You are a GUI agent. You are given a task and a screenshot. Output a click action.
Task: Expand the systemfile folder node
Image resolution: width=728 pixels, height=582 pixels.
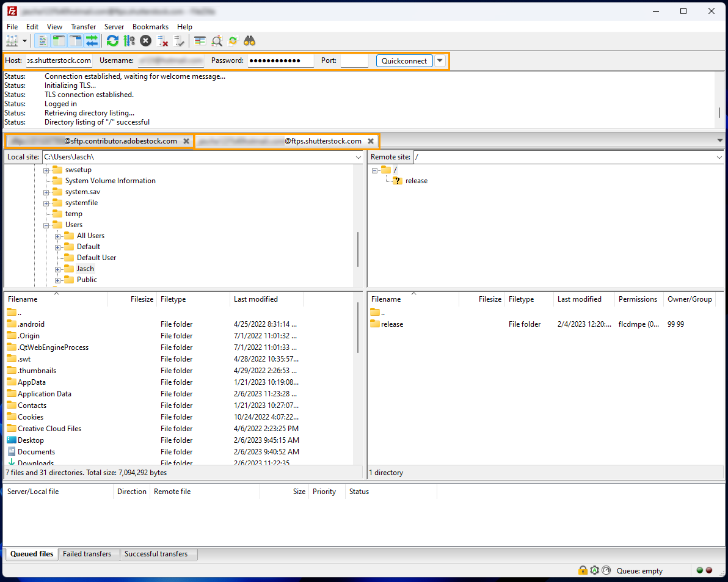coord(46,203)
